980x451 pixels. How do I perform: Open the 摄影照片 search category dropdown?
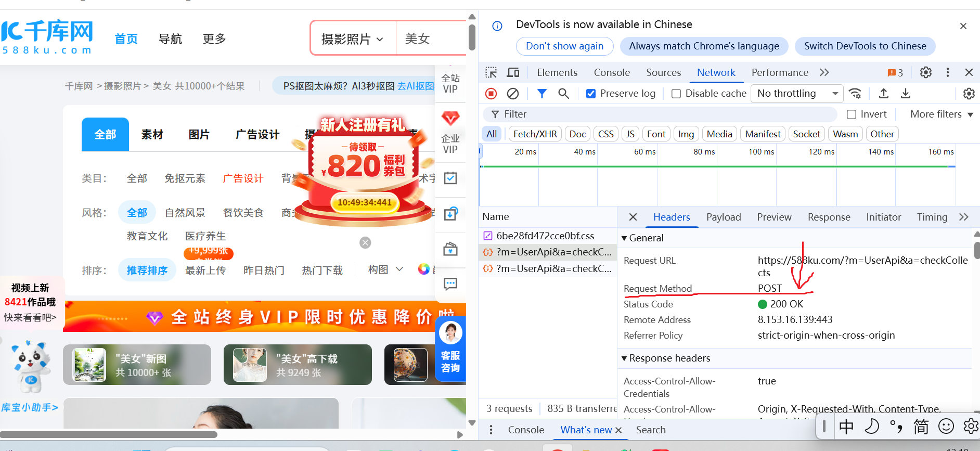[x=353, y=39]
